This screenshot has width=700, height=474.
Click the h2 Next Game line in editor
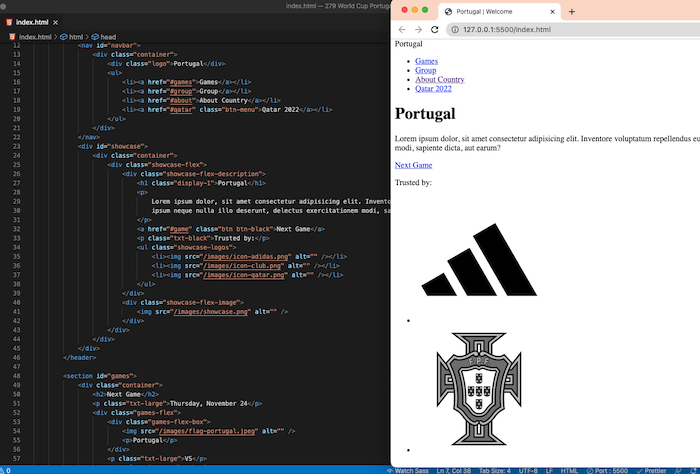tap(126, 394)
